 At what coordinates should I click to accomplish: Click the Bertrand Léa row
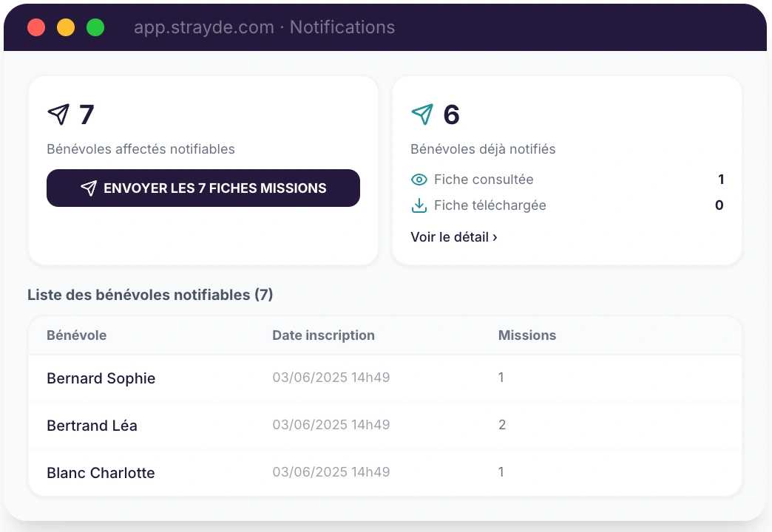click(x=92, y=426)
